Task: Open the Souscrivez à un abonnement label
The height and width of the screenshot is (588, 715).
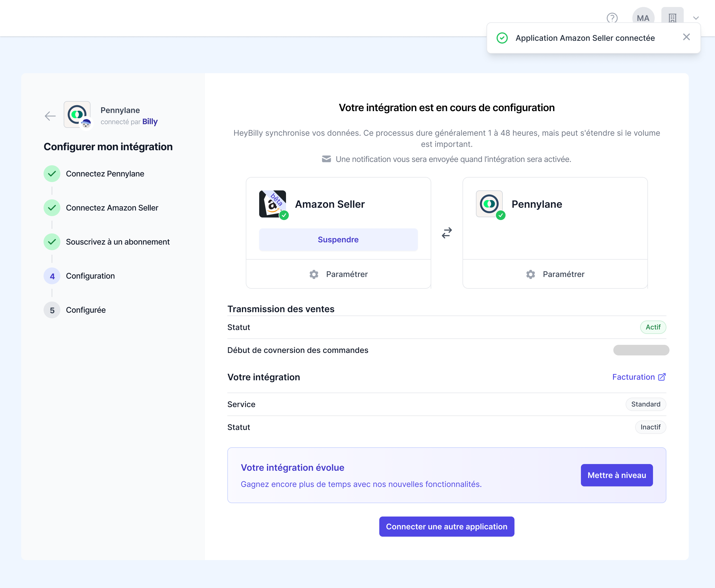Action: pyautogui.click(x=118, y=242)
